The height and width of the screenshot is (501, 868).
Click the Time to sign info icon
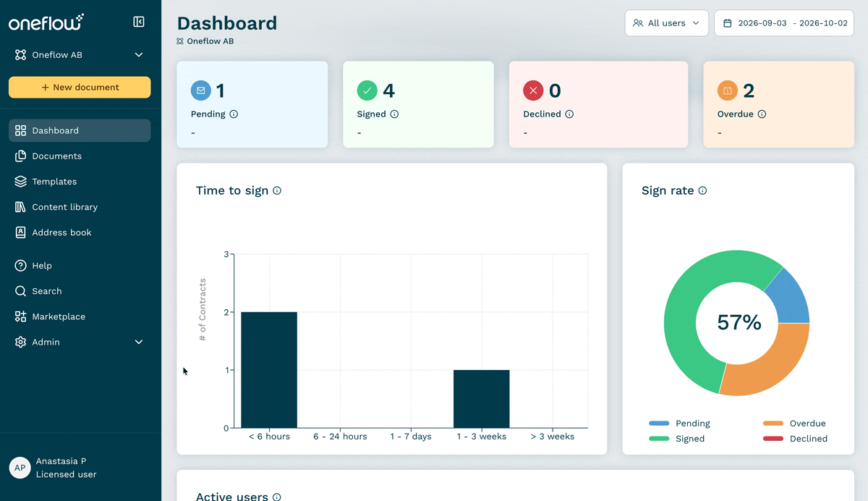pyautogui.click(x=277, y=191)
